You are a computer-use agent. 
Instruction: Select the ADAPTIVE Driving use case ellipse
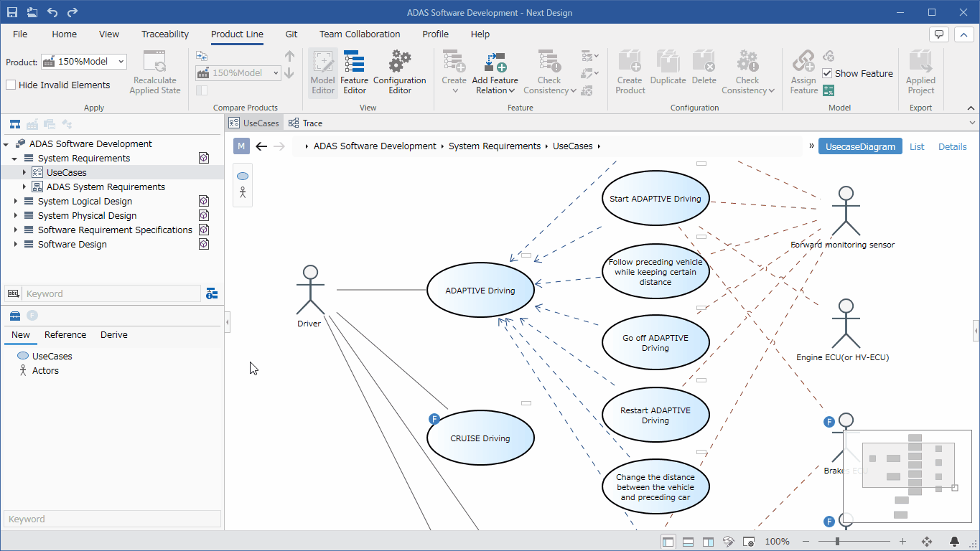pos(480,291)
